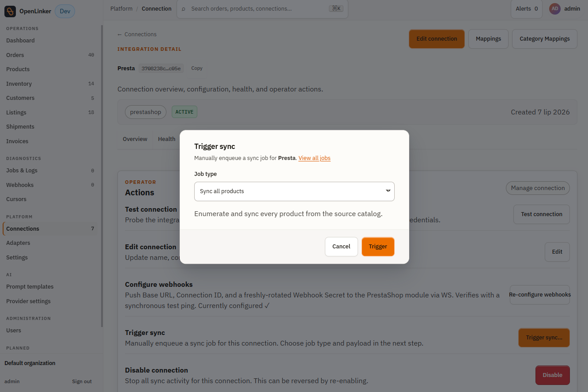Copy the connection ID
Viewport: 588px width, 392px height.
click(x=197, y=69)
